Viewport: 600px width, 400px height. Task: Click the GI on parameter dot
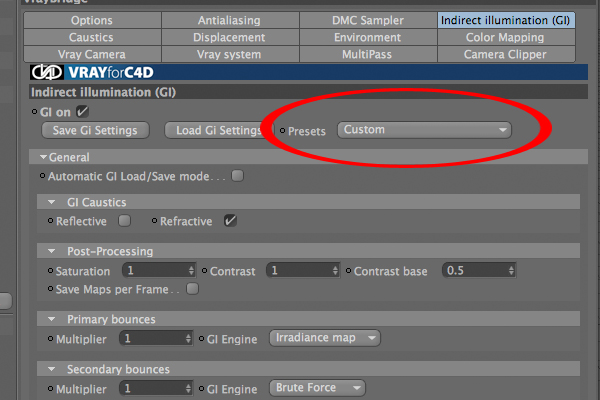[x=34, y=112]
